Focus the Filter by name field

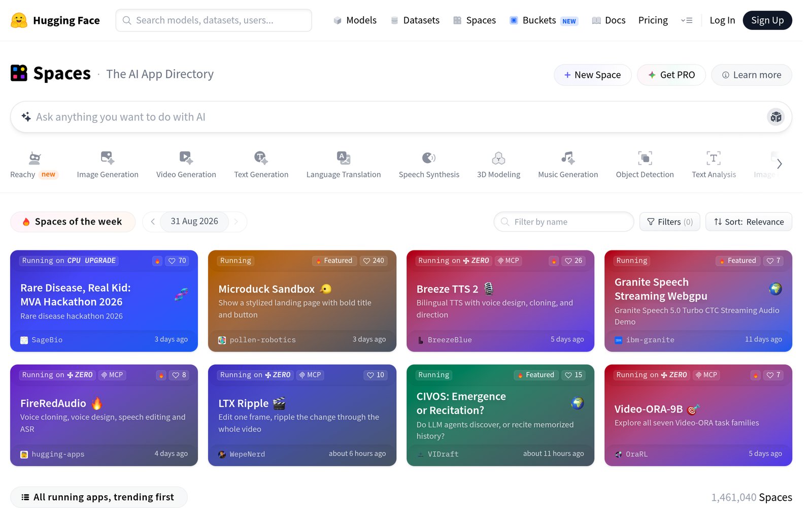coord(564,221)
